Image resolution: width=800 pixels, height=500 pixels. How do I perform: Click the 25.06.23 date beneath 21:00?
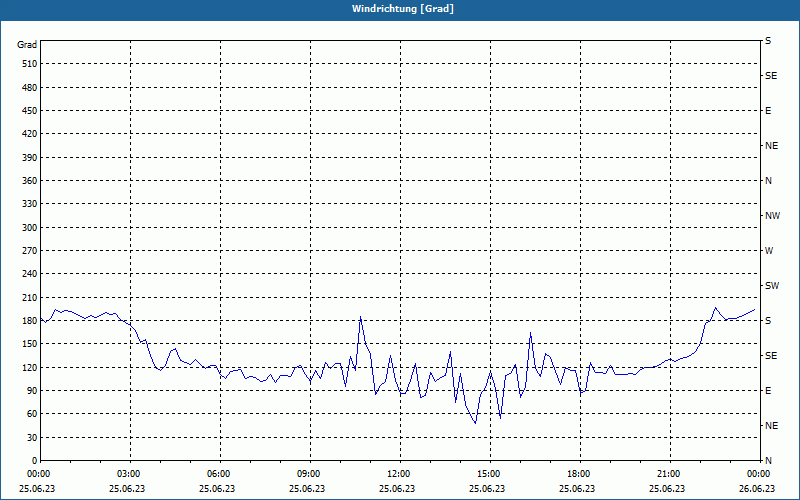click(x=667, y=489)
